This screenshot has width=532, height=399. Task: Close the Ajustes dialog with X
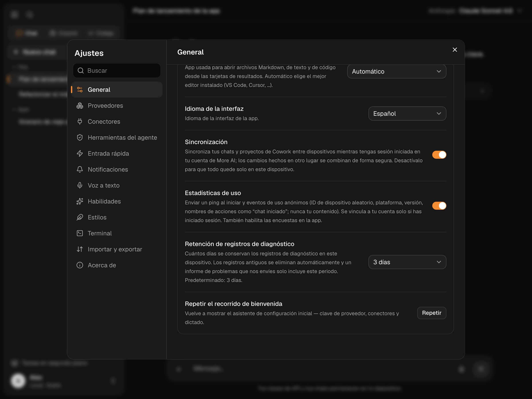[455, 50]
